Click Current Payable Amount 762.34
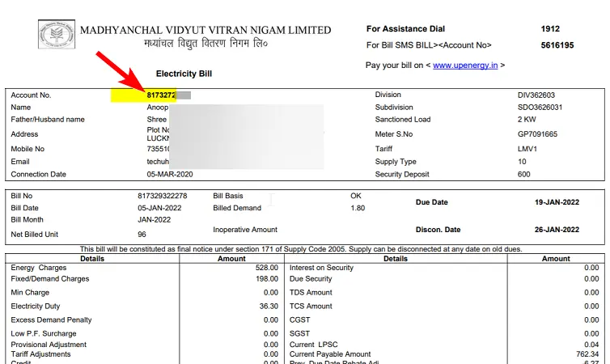This screenshot has width=610, height=364. [x=587, y=354]
